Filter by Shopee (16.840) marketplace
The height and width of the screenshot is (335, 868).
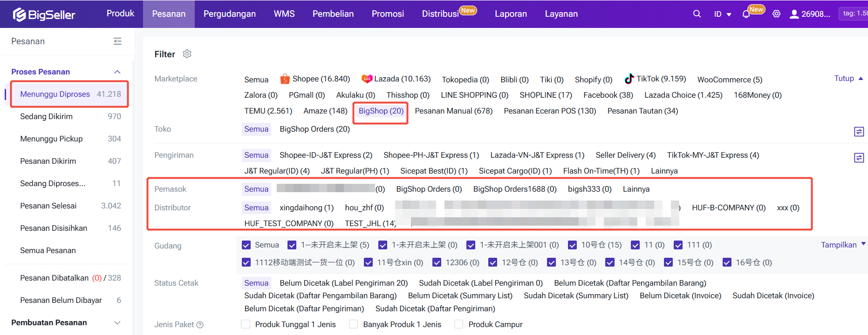pos(315,79)
